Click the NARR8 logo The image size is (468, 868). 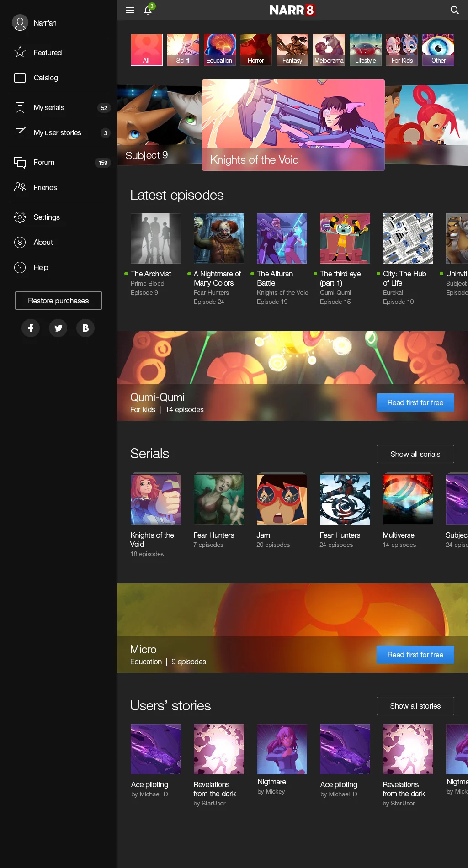292,10
